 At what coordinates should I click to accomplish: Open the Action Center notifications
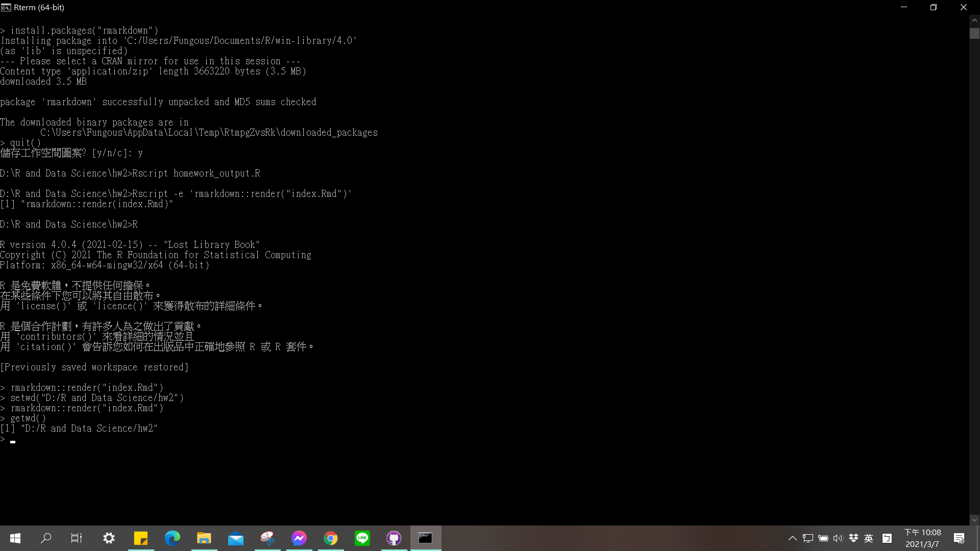tap(959, 538)
